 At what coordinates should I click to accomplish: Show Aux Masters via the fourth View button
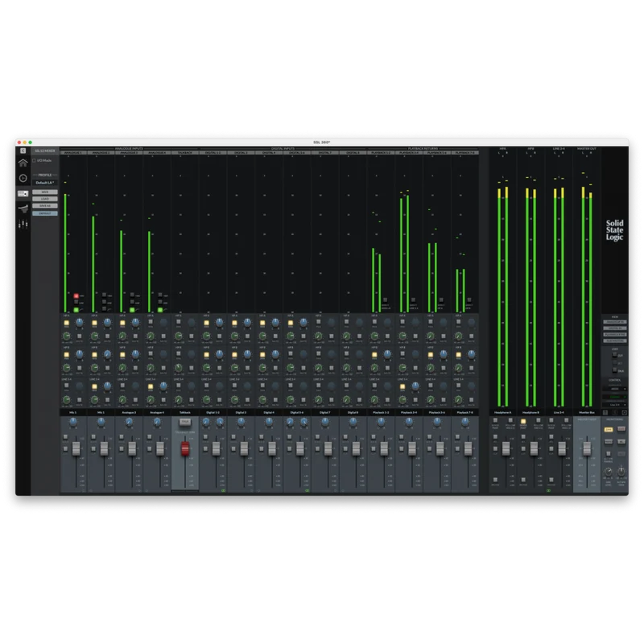[615, 341]
